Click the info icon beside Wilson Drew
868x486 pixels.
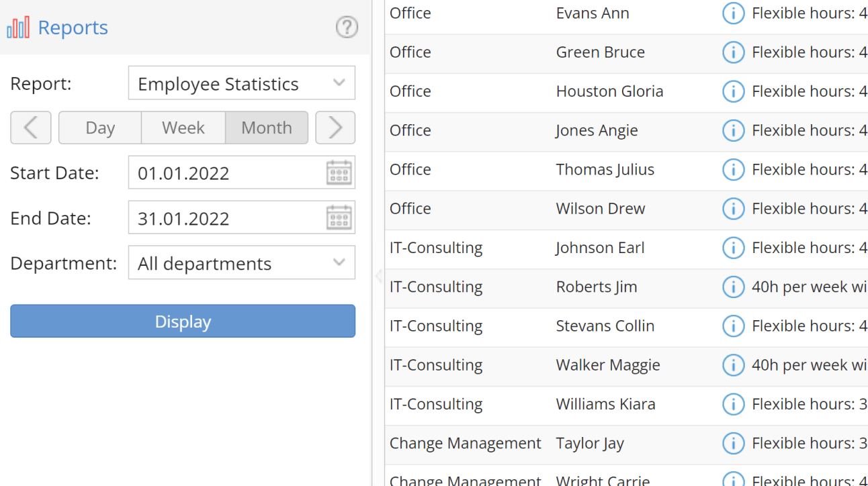733,208
